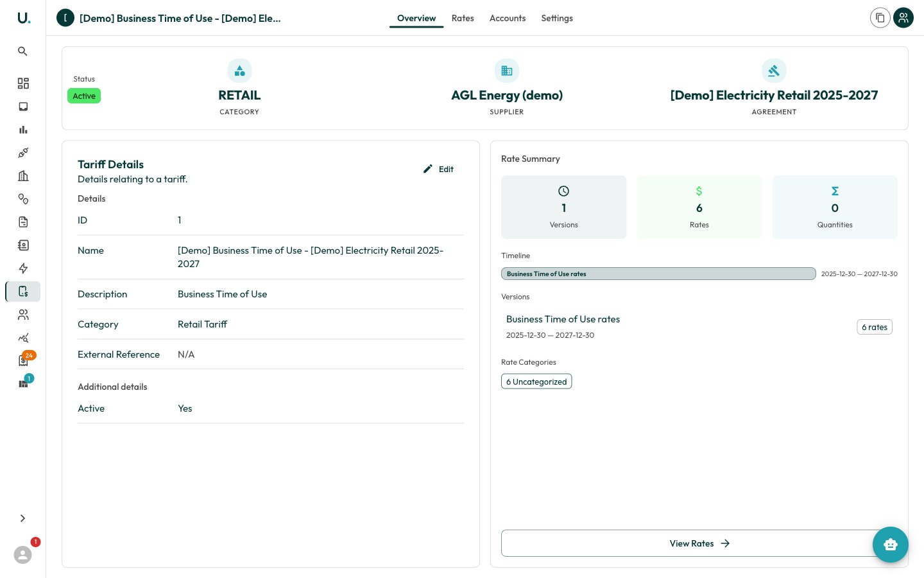
Task: Click the tariff title in header
Action: click(x=180, y=18)
